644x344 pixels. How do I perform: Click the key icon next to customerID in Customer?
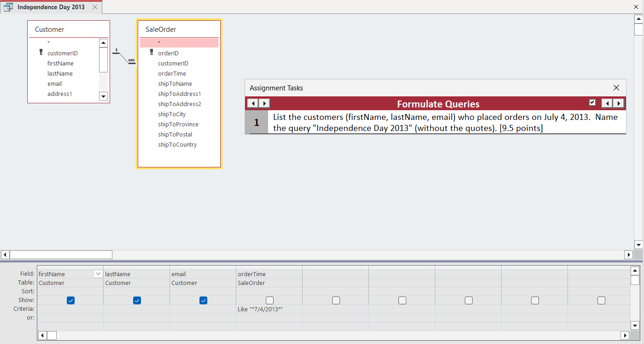coord(41,53)
